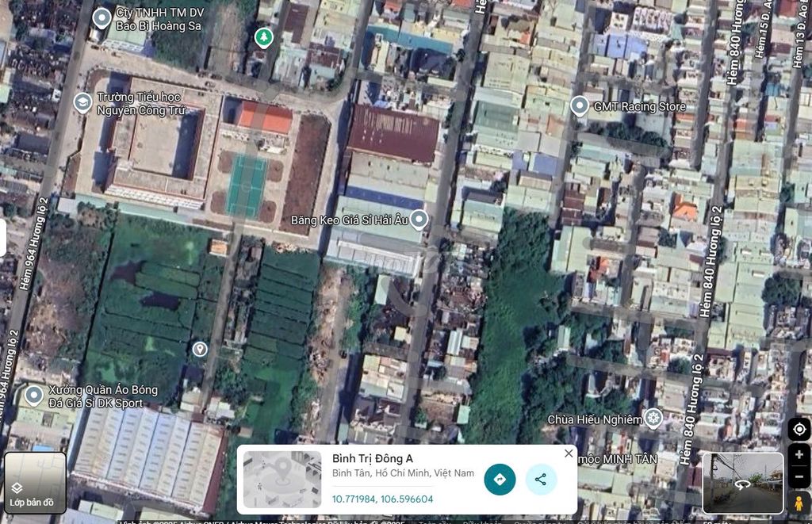Click the Bình Trị Đông A title

coord(372,458)
